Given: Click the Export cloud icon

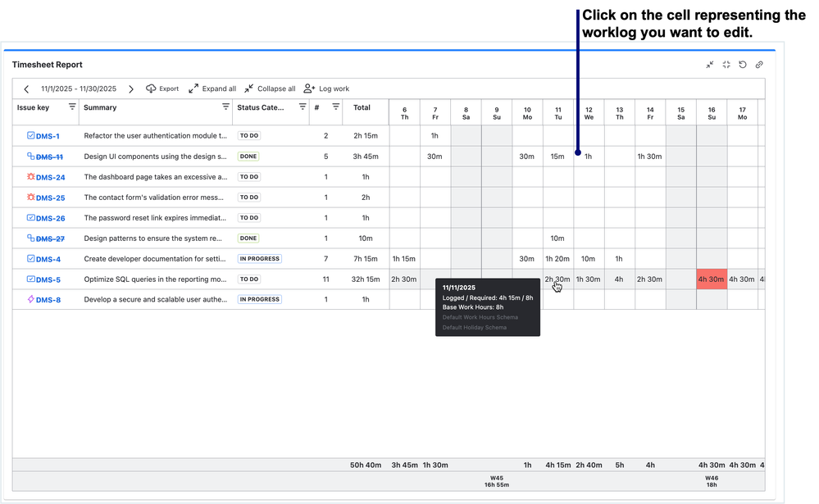Looking at the screenshot, I should tap(150, 89).
